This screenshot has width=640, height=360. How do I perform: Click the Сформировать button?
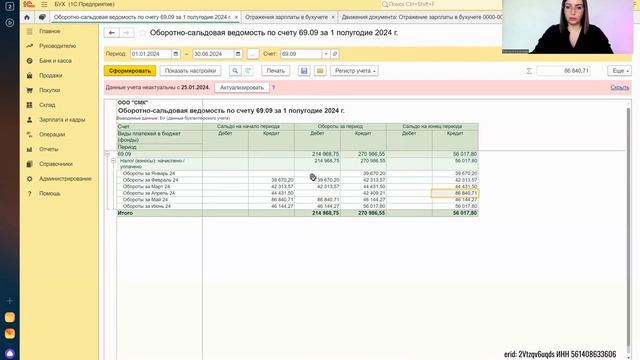[130, 71]
